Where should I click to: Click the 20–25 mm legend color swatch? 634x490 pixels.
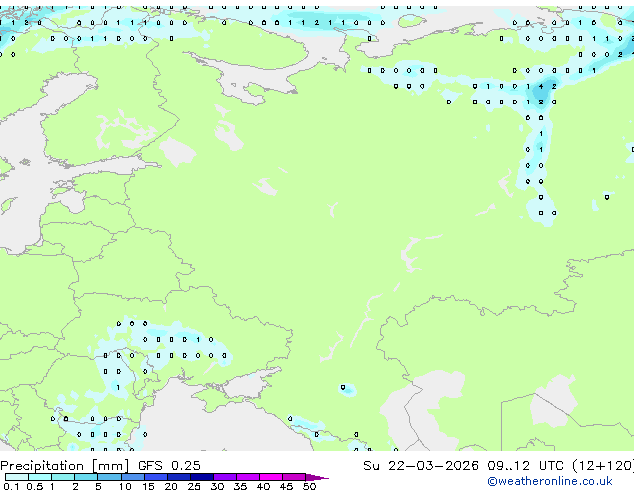click(178, 477)
